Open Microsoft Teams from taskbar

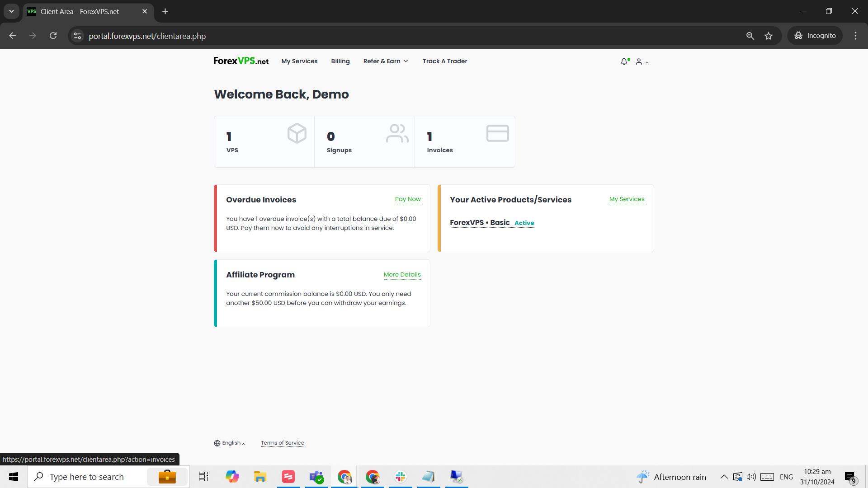pyautogui.click(x=316, y=477)
